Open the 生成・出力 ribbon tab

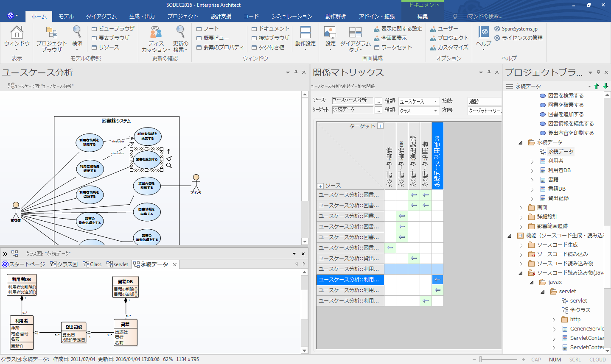[x=142, y=16]
